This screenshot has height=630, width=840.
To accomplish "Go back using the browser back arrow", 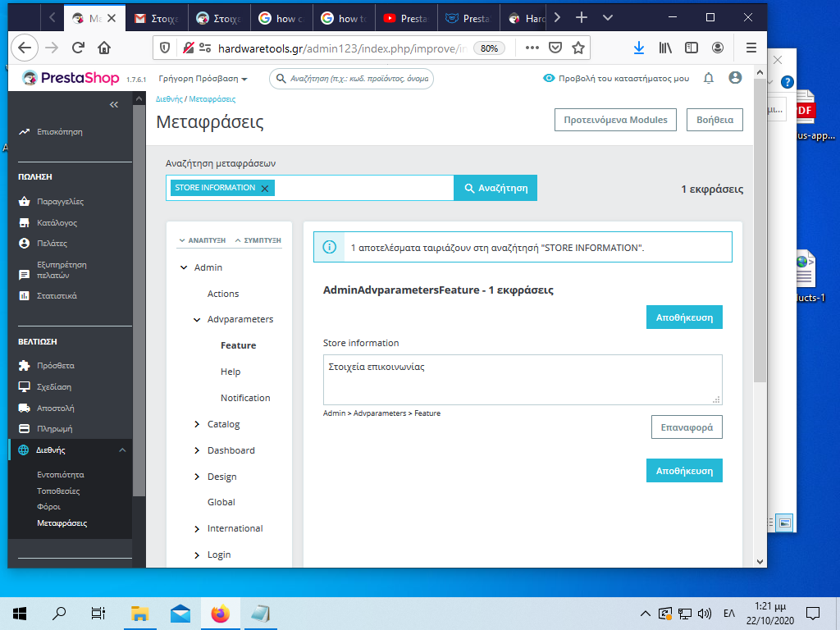I will coord(25,48).
